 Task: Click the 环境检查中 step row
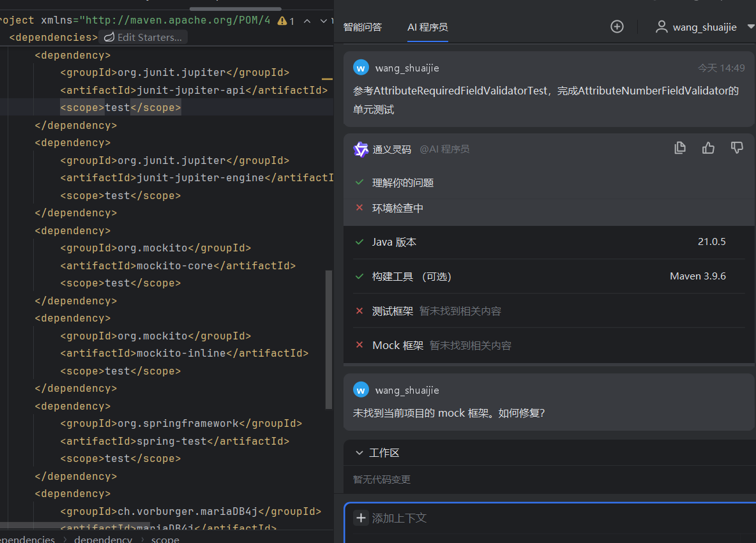coord(548,208)
